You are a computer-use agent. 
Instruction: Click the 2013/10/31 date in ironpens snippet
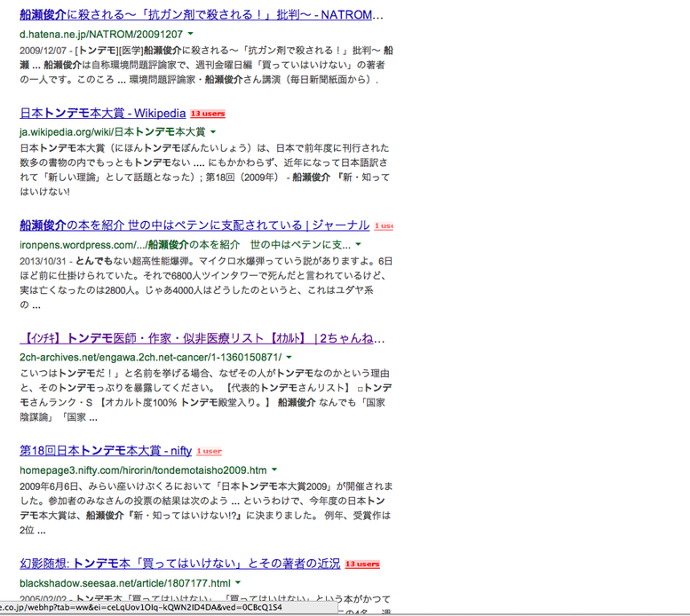pyautogui.click(x=43, y=261)
